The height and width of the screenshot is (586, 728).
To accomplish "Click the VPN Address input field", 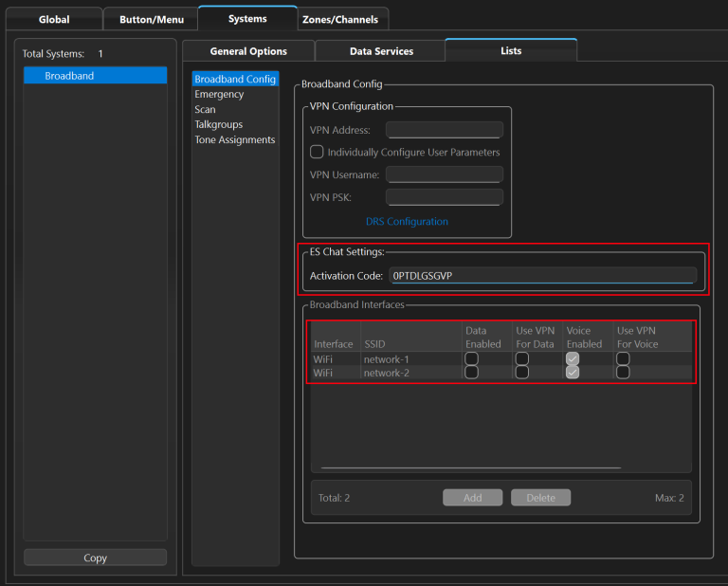I will click(444, 130).
